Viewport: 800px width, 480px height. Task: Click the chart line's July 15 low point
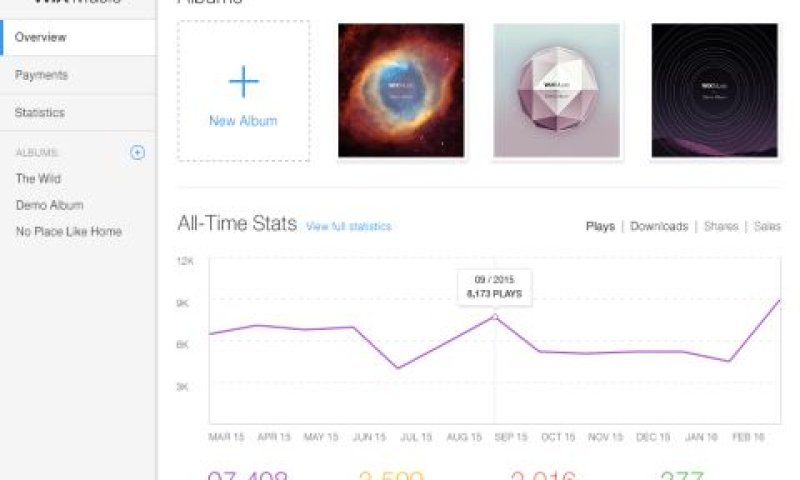(398, 368)
